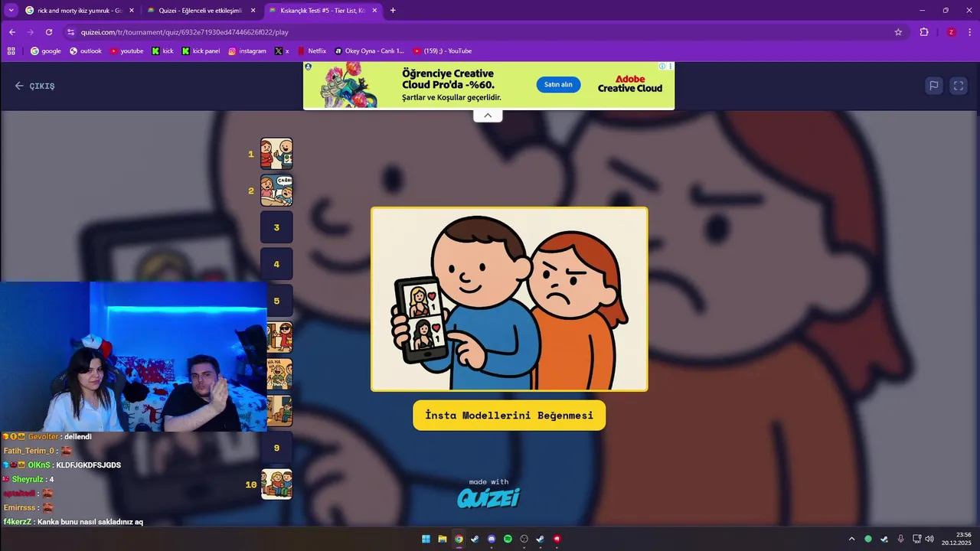
Task: Open the Netflix bookmark
Action: pos(312,51)
